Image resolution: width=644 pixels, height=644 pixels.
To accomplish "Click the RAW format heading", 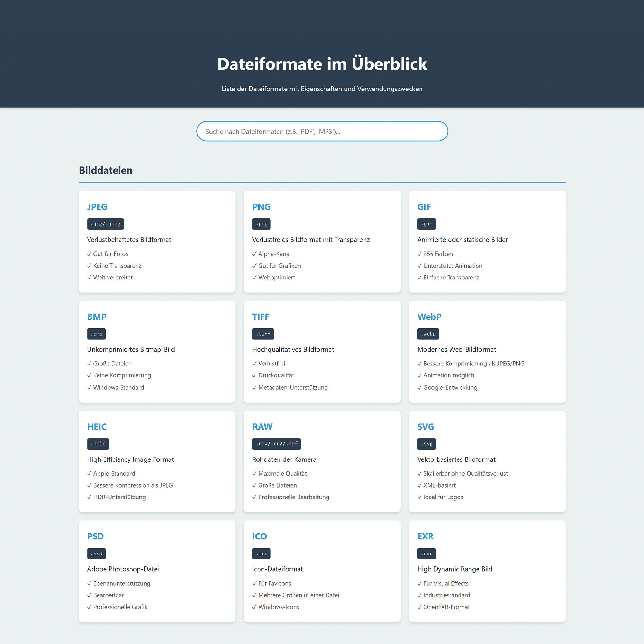I will (262, 427).
